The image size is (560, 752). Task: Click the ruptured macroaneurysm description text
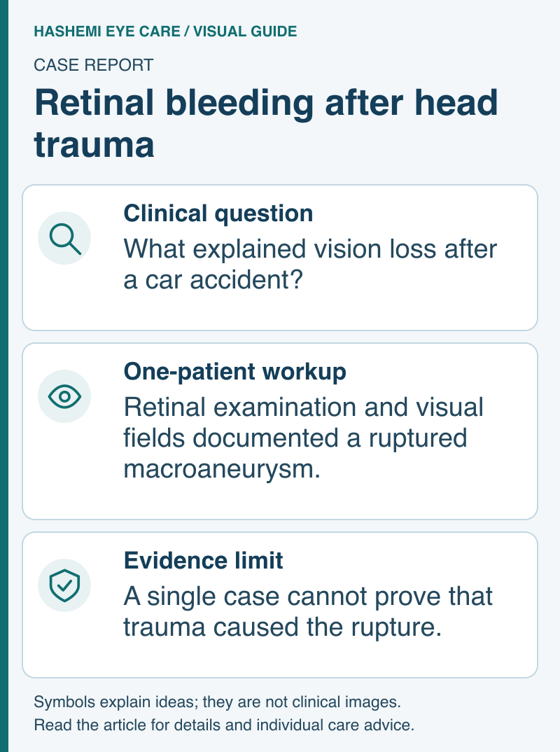[x=303, y=438]
